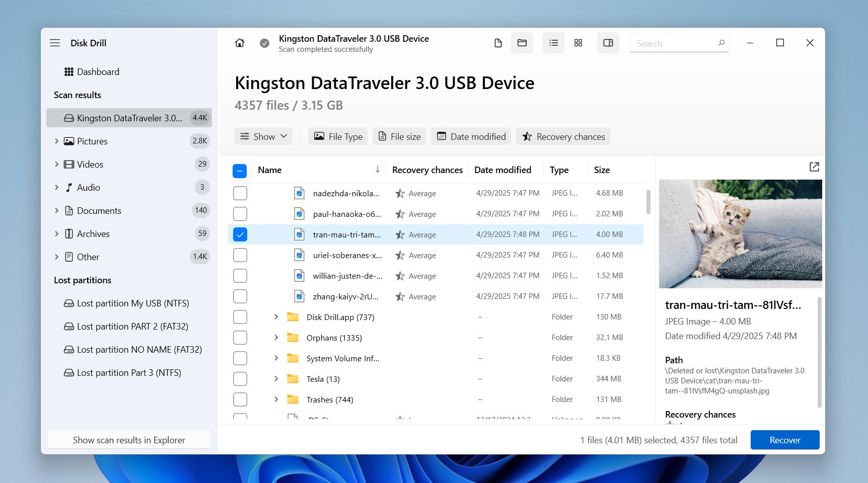Check the nadezhda-nikola file checkbox

click(x=240, y=193)
